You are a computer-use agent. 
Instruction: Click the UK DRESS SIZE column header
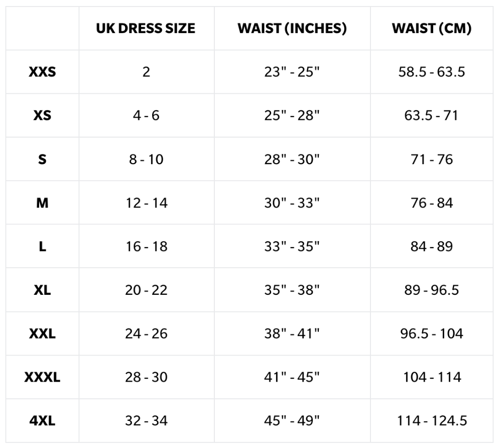146,29
